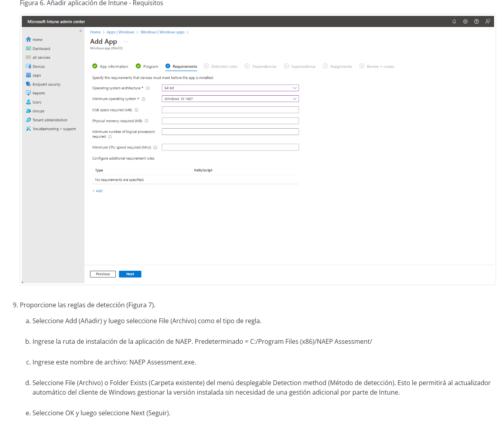Click the notifications bell icon
Viewport: 504px width, 422px height.
(454, 21)
